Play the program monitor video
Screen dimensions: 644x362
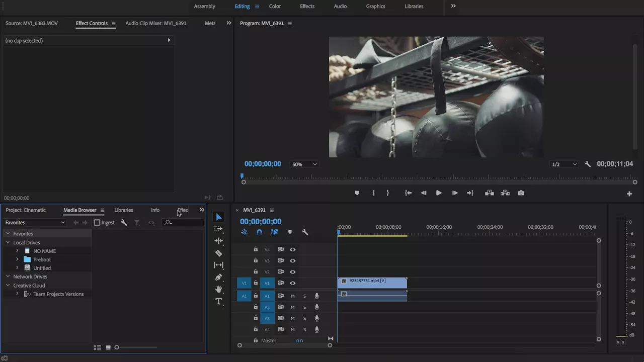[439, 193]
